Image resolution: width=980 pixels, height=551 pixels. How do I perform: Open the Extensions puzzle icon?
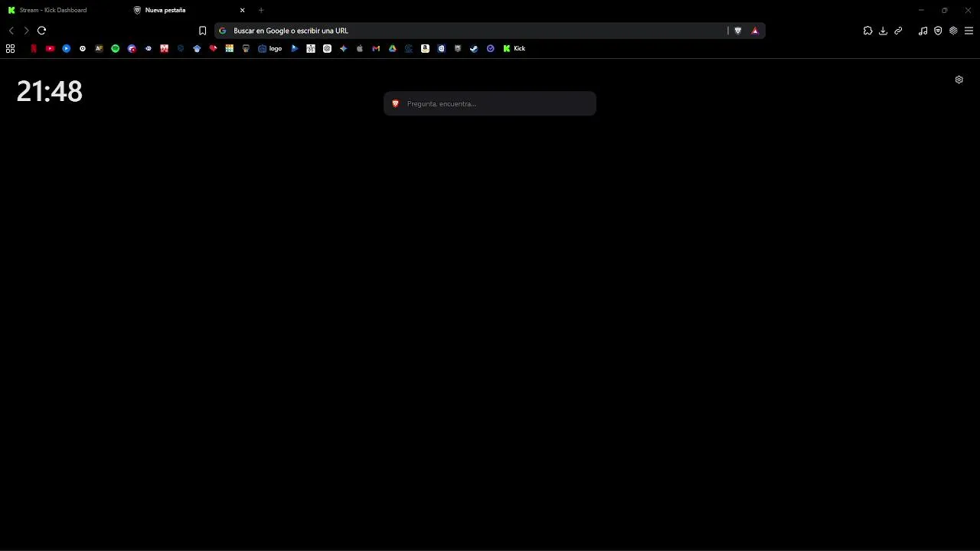click(867, 31)
